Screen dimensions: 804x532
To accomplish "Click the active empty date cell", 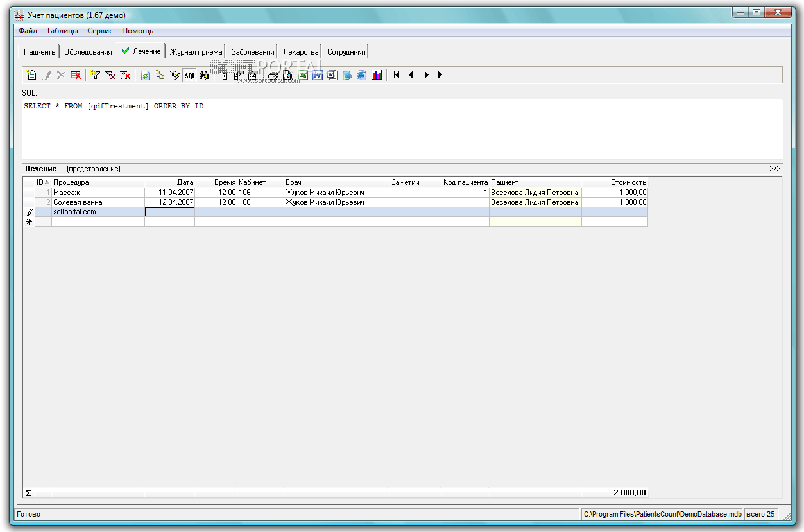I will click(170, 212).
